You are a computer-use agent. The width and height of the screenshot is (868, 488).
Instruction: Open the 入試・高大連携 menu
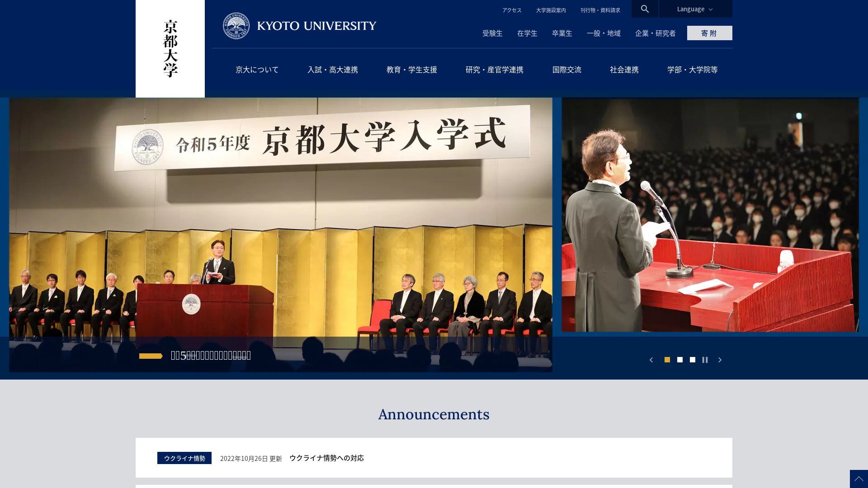tap(332, 70)
